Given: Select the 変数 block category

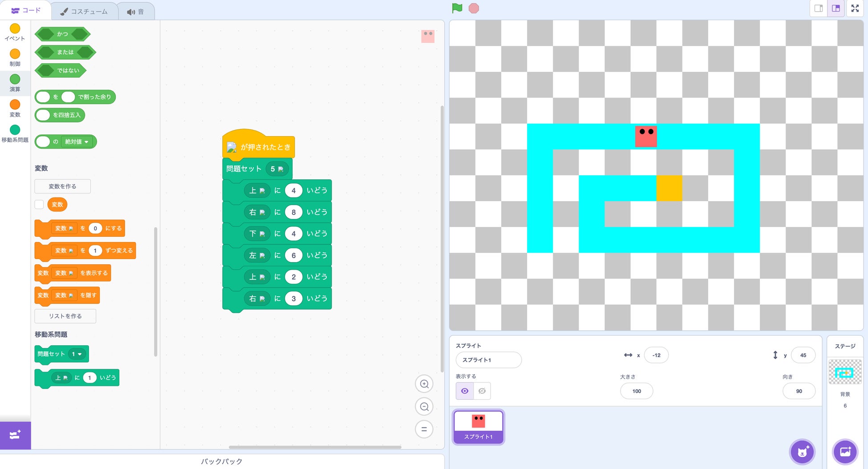Looking at the screenshot, I should [x=15, y=109].
